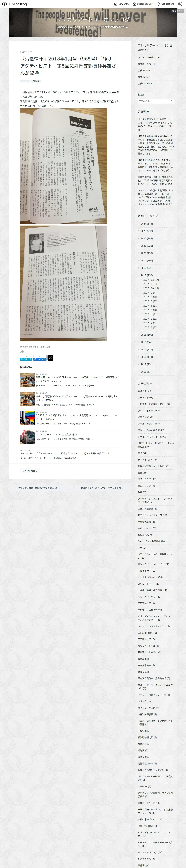Open archive month 2017 / 1 (17)
This screenshot has width=186, height=868.
pyautogui.click(x=150, y=327)
